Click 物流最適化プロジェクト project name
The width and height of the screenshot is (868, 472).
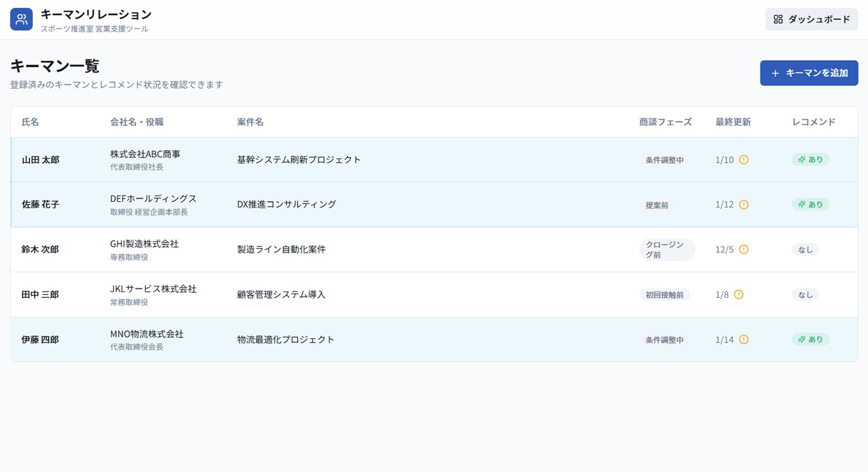(286, 340)
